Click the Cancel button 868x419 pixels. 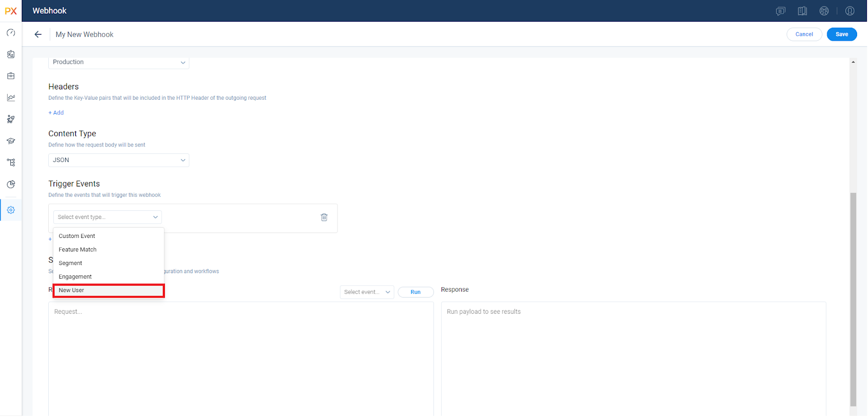[805, 34]
